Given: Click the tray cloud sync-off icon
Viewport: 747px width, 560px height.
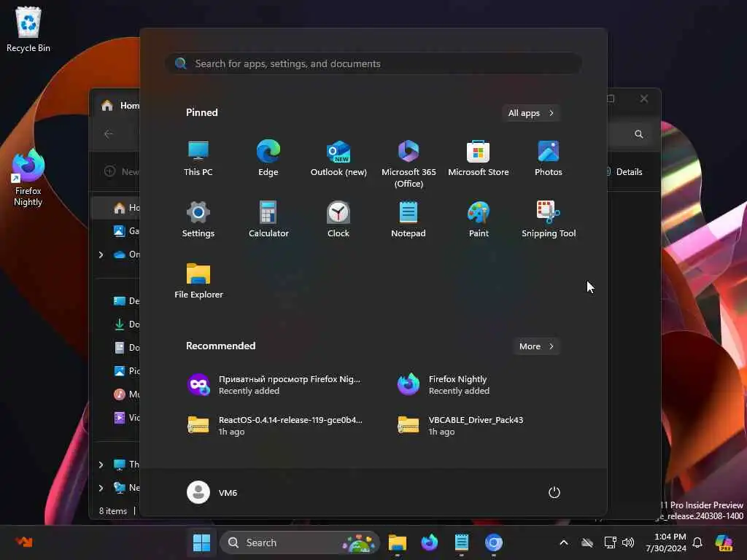Looking at the screenshot, I should coord(587,542).
